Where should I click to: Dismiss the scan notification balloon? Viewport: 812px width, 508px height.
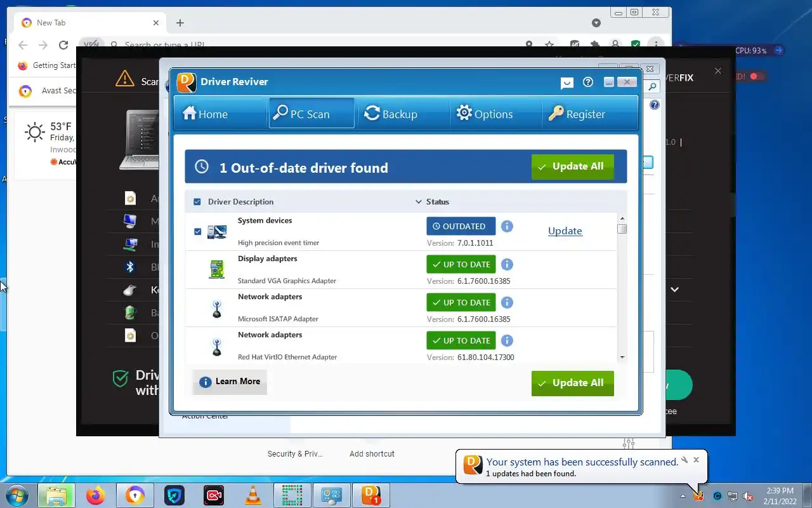[696, 460]
